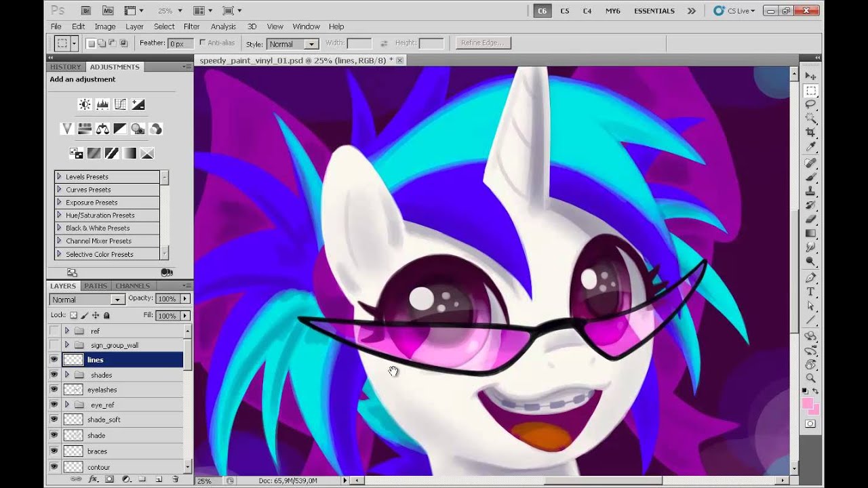Toggle lock transparent pixels

click(x=74, y=315)
